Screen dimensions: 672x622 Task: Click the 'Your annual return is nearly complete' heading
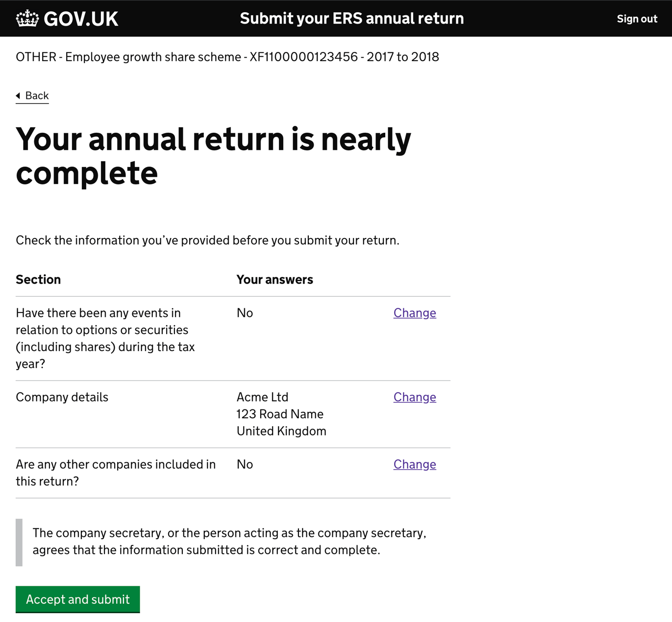point(213,156)
